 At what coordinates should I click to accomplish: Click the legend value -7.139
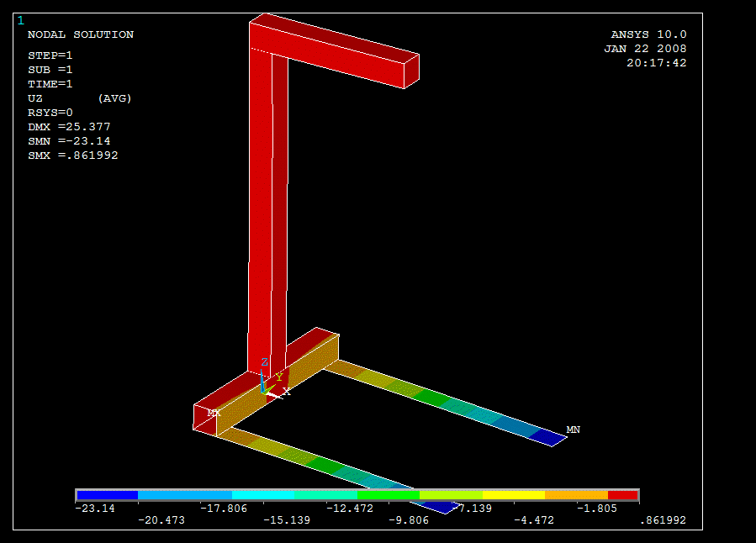coord(472,509)
